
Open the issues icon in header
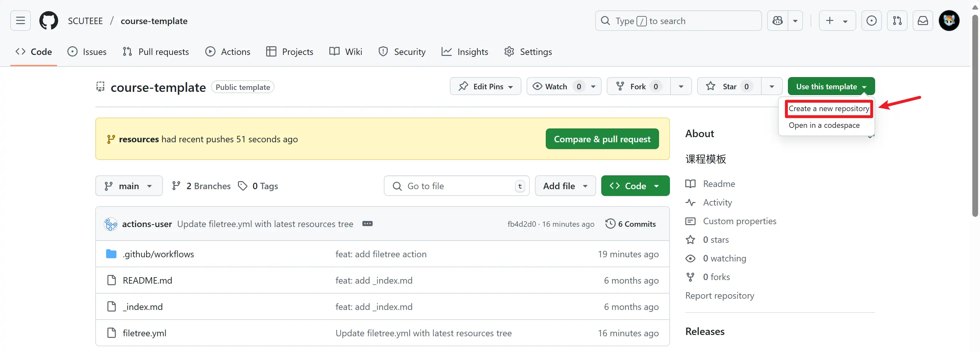[x=871, y=21]
